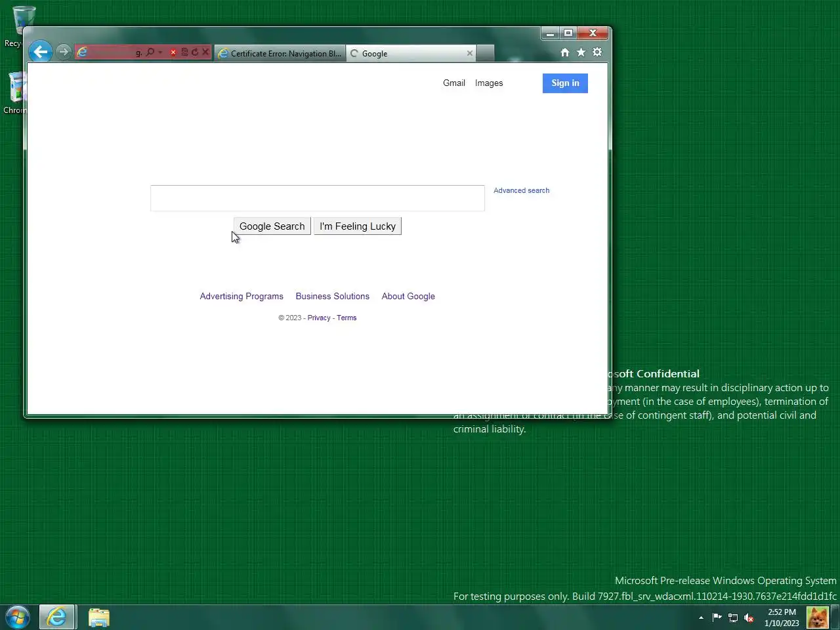Close the Internet Explorer window

593,33
